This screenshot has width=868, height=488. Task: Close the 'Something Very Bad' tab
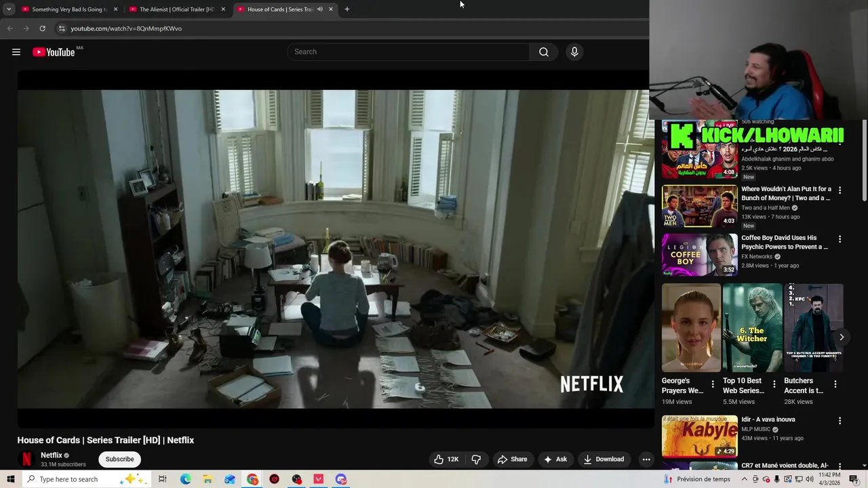[x=115, y=9]
